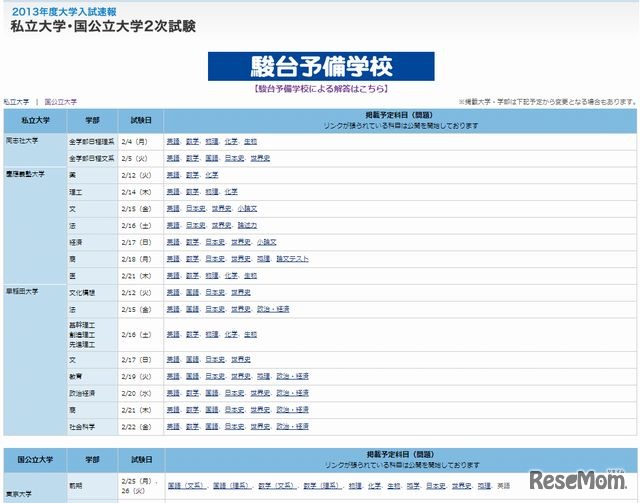Image resolution: width=640 pixels, height=503 pixels.
Task: Open 数学（理系） link in 東京大学 row
Action: coord(323,485)
